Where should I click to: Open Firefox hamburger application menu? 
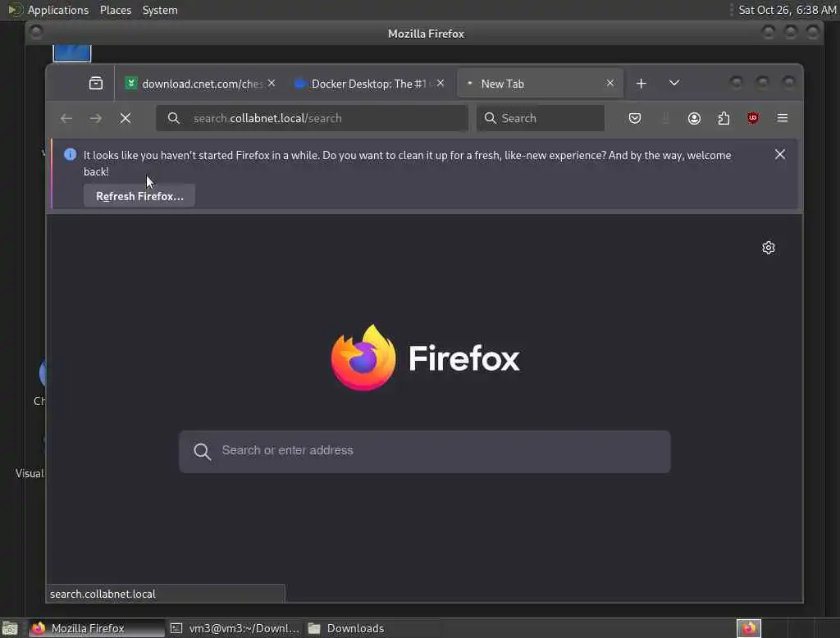click(782, 118)
